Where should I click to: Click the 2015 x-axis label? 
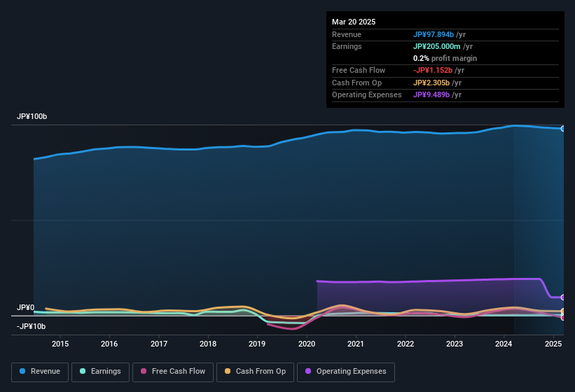pyautogui.click(x=60, y=344)
